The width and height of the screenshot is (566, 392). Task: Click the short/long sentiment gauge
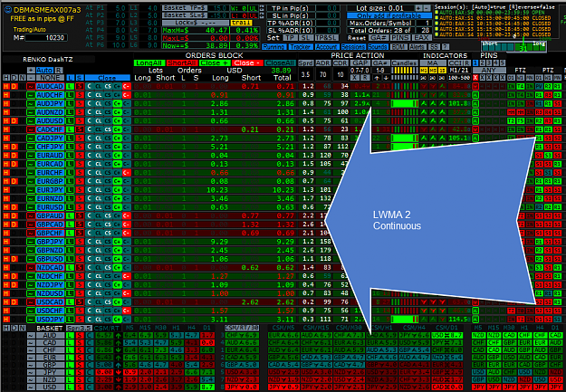[513, 46]
